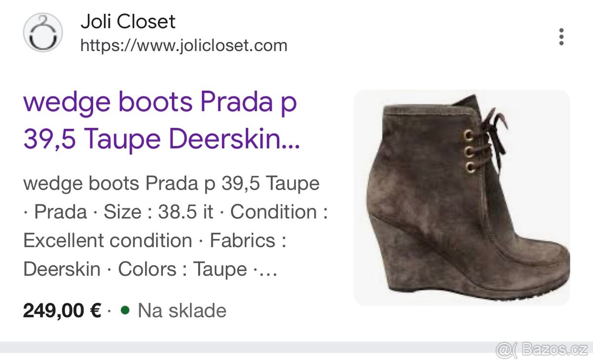Click the @( symbol in Bazos watermark
The image size is (593, 364).
(506, 350)
